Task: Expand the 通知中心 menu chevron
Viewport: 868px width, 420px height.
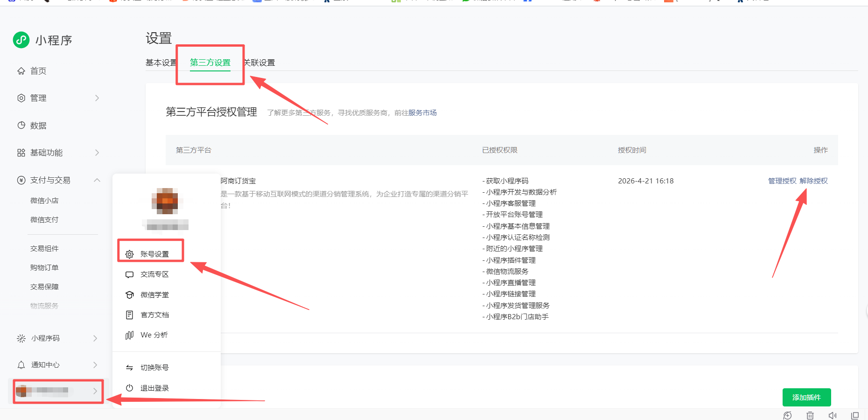Action: pos(95,365)
